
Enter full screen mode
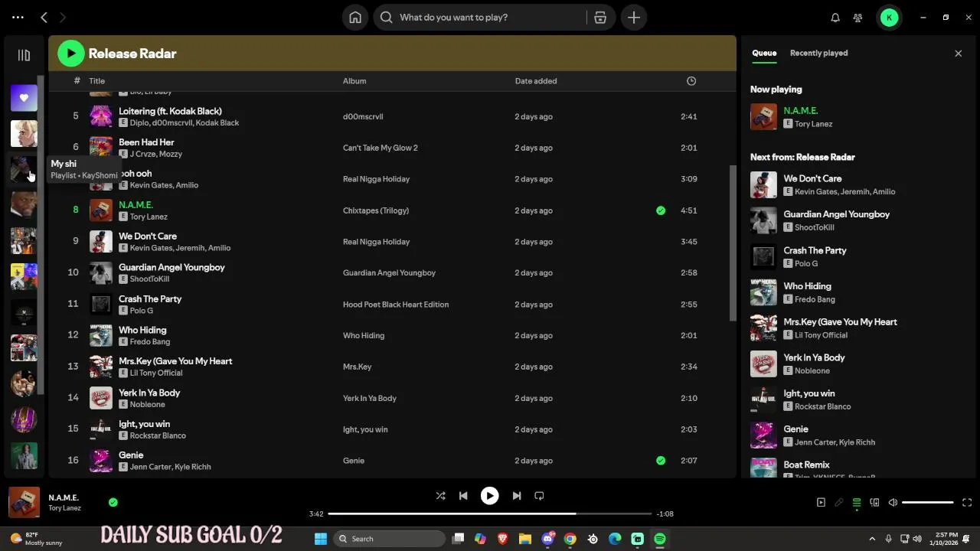[x=966, y=502]
